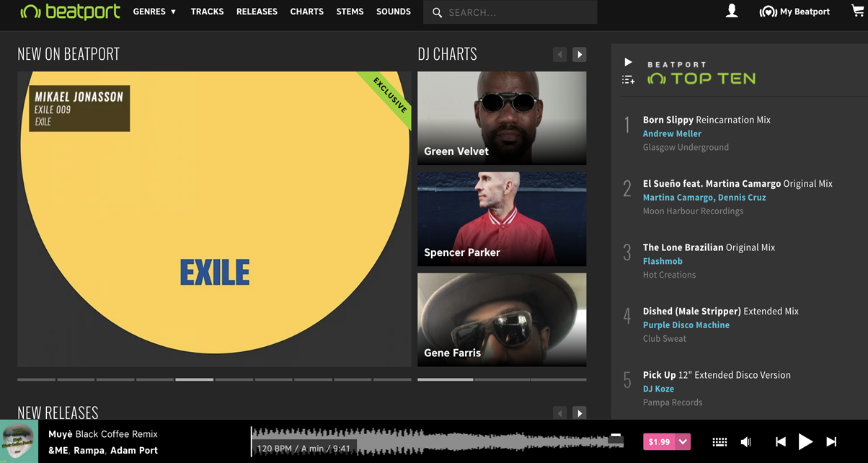
Task: Open the Moon Harbour Recordings label
Action: pyautogui.click(x=693, y=211)
